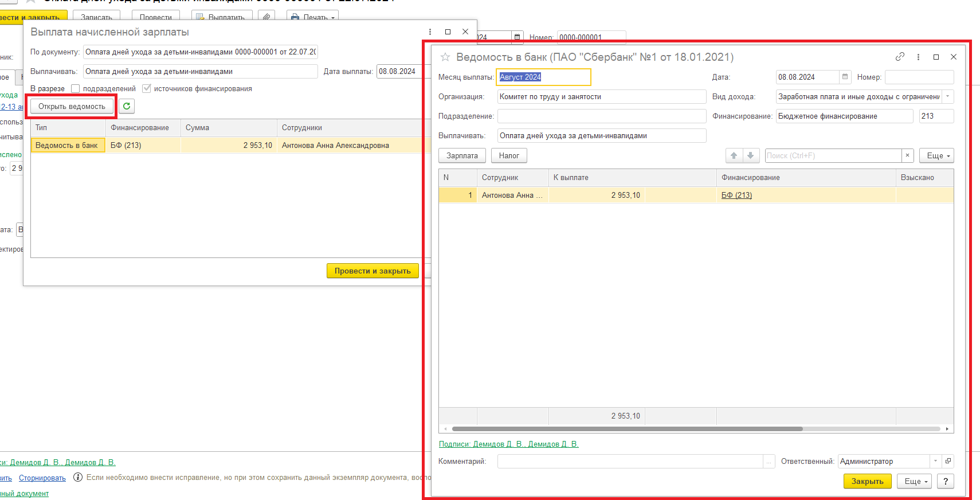This screenshot has width=980, height=500.
Task: Click the link icon in Ведомость в банк title
Action: (900, 57)
